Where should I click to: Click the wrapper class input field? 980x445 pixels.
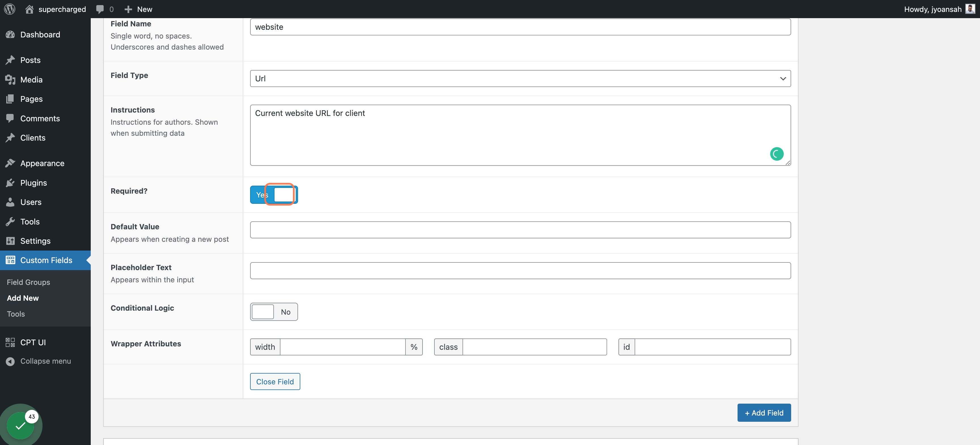tap(535, 347)
